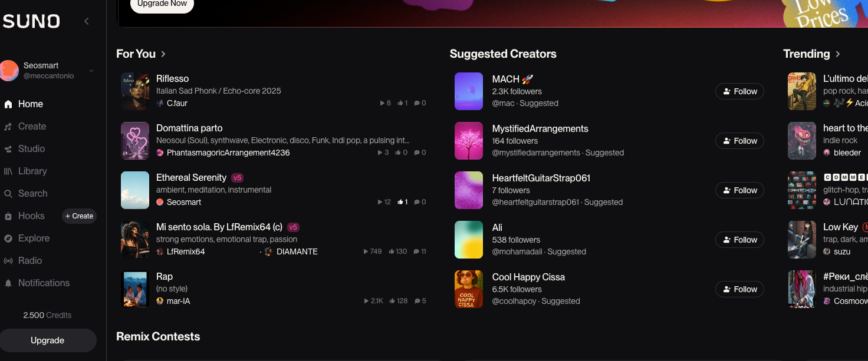868x361 pixels.
Task: Click the Remix Contests heading
Action: tap(158, 337)
